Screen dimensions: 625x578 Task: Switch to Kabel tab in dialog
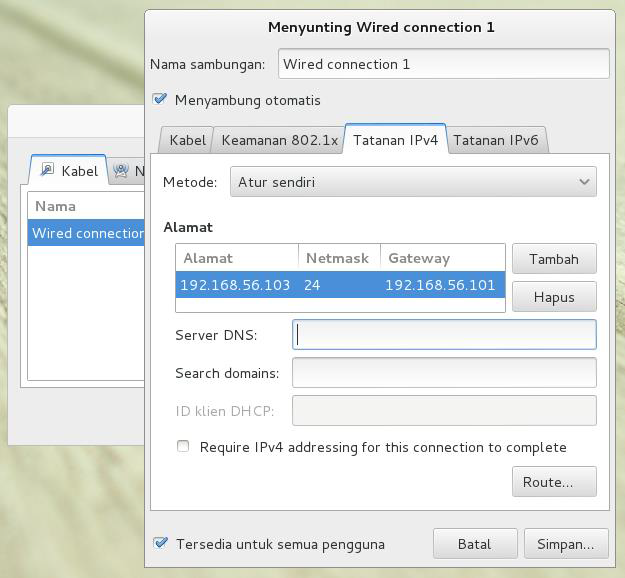tap(187, 140)
